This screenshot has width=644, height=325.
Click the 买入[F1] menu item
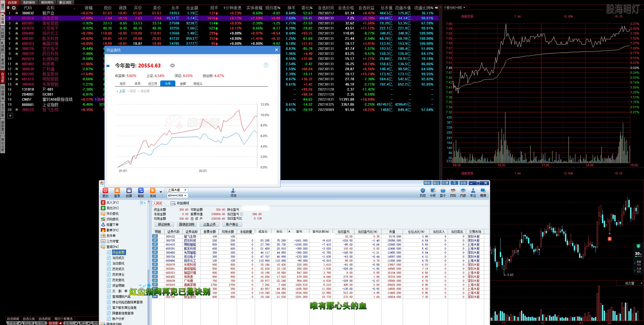click(110, 202)
